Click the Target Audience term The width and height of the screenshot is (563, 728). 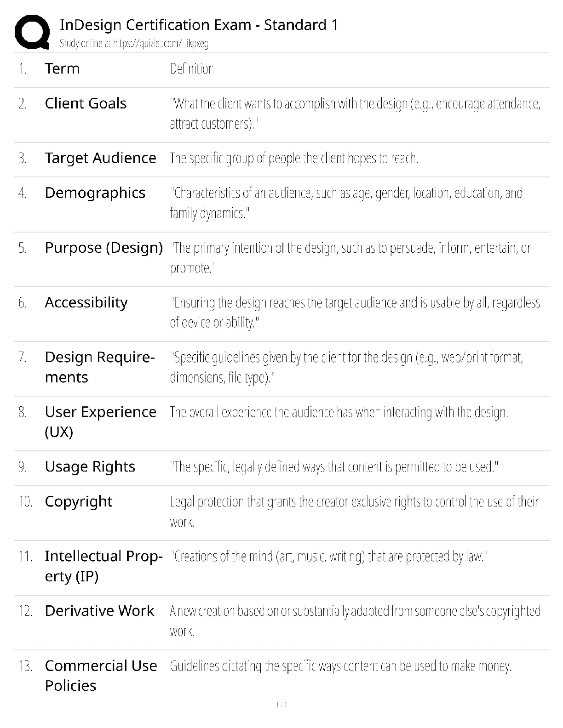pos(100,158)
